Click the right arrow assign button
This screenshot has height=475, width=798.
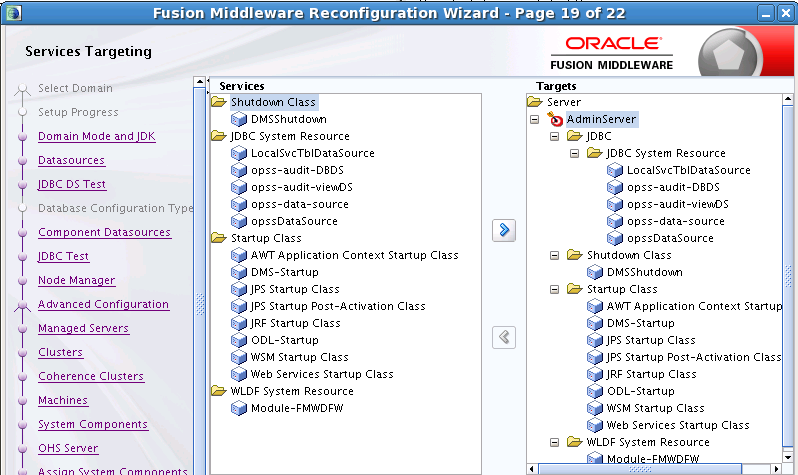504,230
